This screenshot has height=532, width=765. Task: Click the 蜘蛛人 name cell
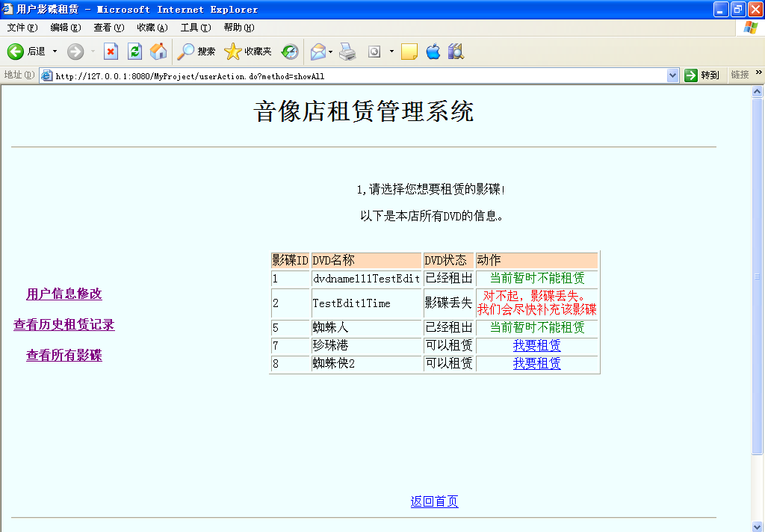point(366,327)
